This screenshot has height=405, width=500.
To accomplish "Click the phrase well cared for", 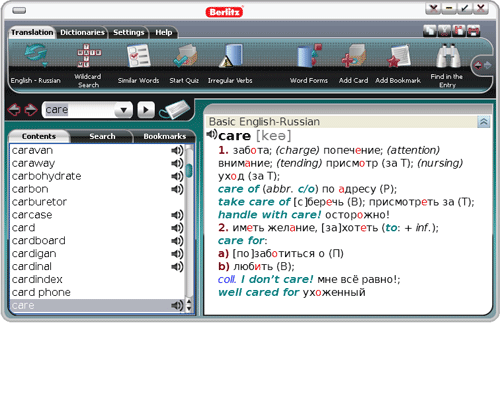I will (259, 292).
